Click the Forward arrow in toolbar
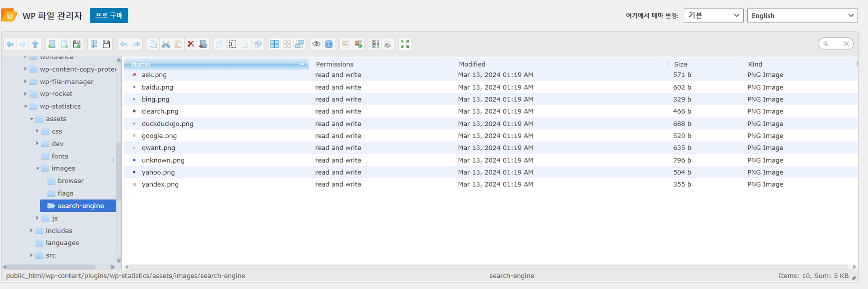The image size is (868, 289). tap(22, 44)
